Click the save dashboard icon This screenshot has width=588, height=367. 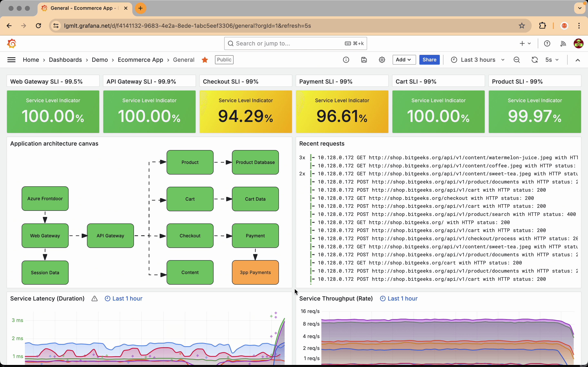click(x=364, y=60)
